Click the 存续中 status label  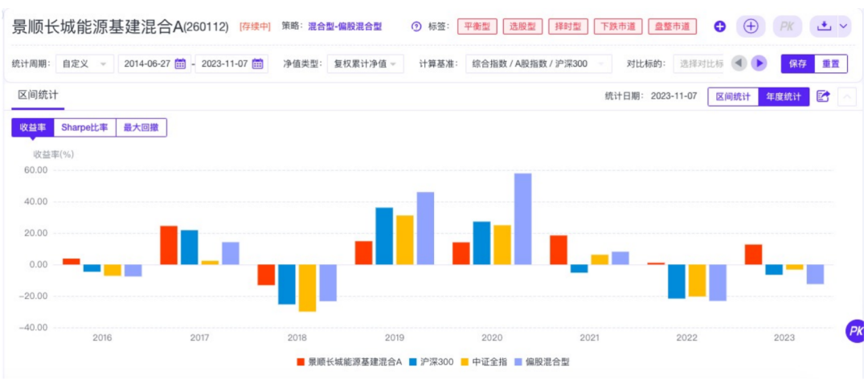[x=255, y=27]
